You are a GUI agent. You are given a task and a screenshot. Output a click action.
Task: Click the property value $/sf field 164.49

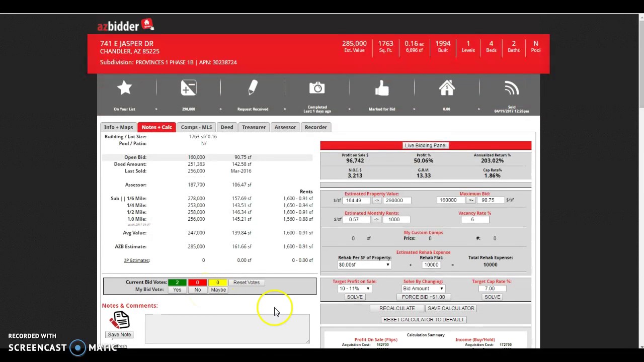(x=356, y=200)
